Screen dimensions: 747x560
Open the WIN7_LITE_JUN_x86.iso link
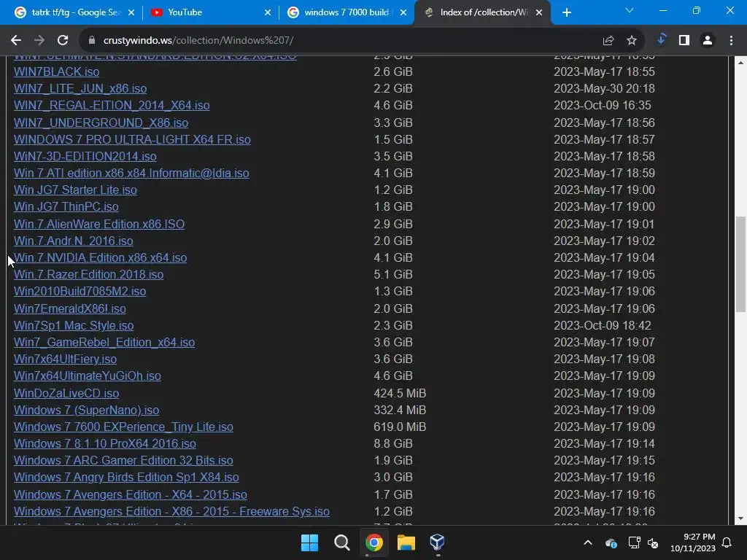(x=80, y=88)
